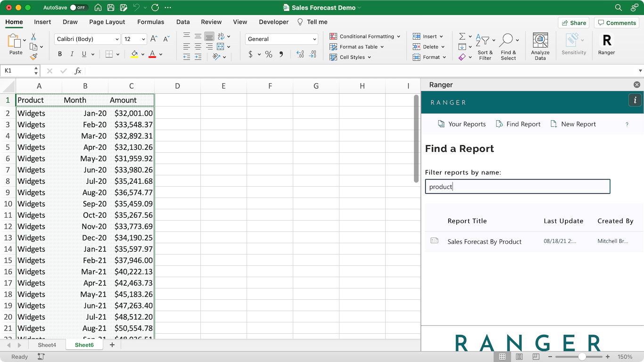Image resolution: width=644 pixels, height=362 pixels.
Task: Click the Ranger info icon
Action: [635, 100]
